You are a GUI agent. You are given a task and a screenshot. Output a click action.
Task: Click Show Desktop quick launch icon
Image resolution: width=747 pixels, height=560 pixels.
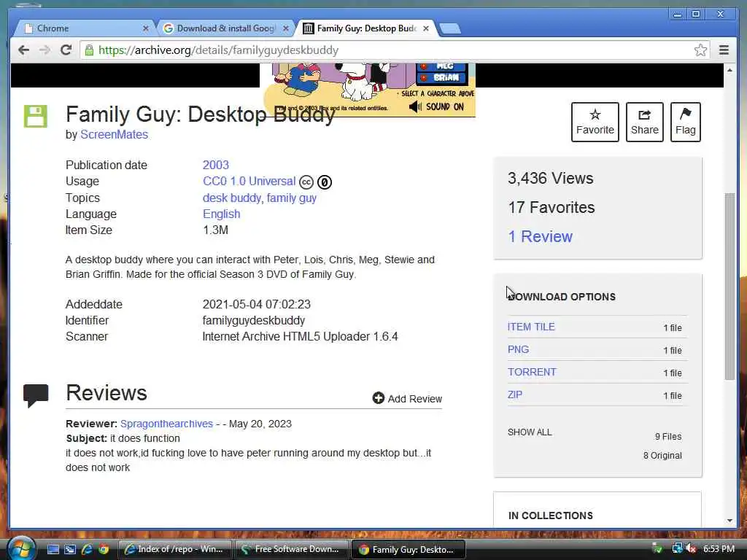point(53,549)
